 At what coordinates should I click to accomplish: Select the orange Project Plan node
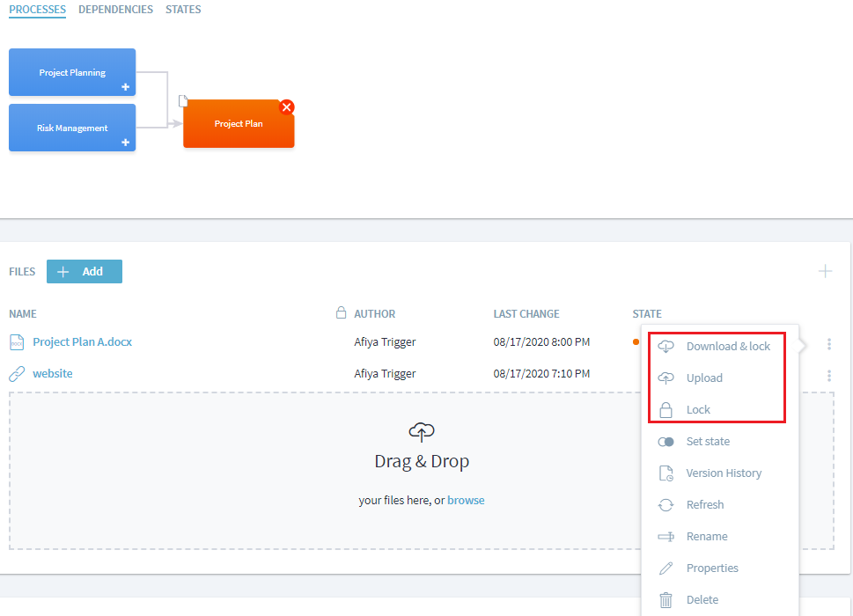239,124
